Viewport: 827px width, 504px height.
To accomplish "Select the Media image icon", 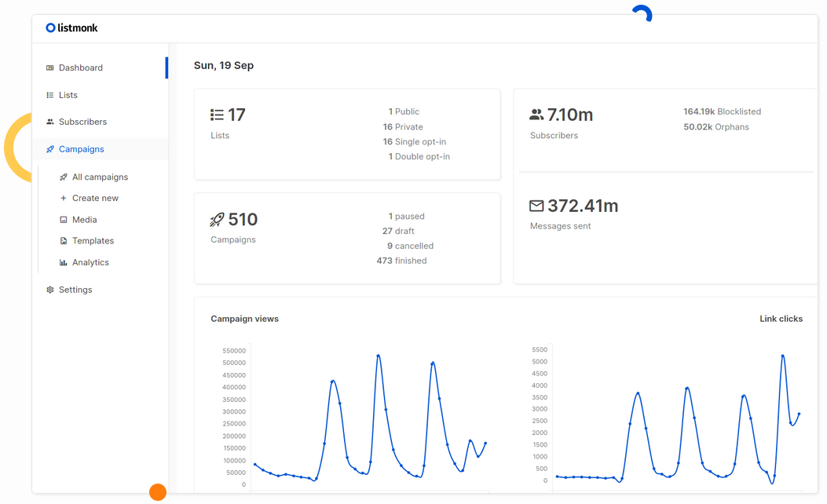I will (x=63, y=219).
